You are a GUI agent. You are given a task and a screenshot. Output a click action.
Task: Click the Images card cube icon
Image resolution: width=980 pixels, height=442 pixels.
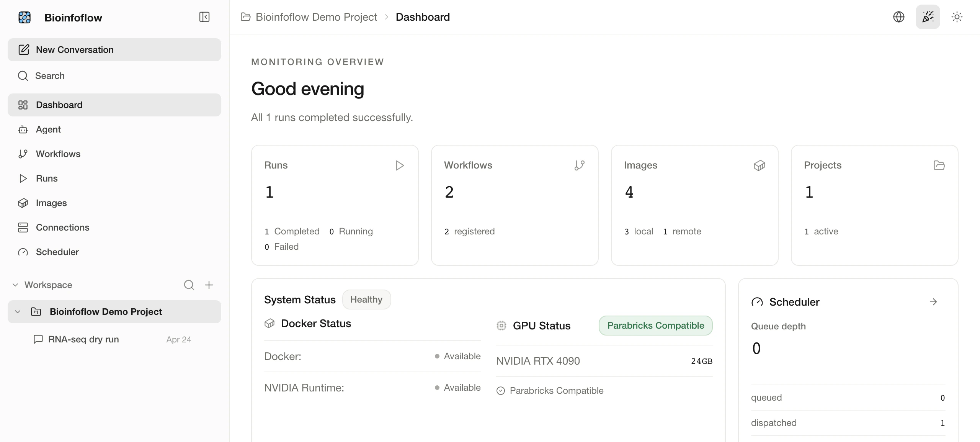(x=759, y=165)
